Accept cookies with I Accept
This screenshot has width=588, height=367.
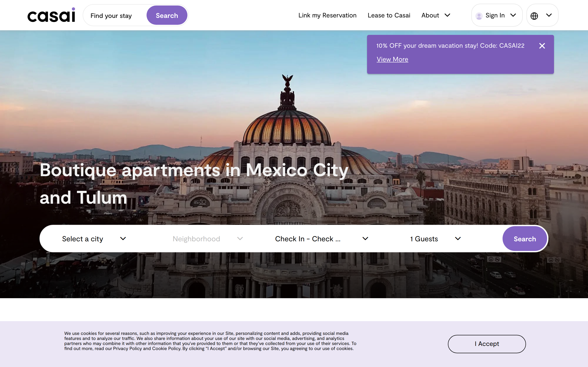487,344
